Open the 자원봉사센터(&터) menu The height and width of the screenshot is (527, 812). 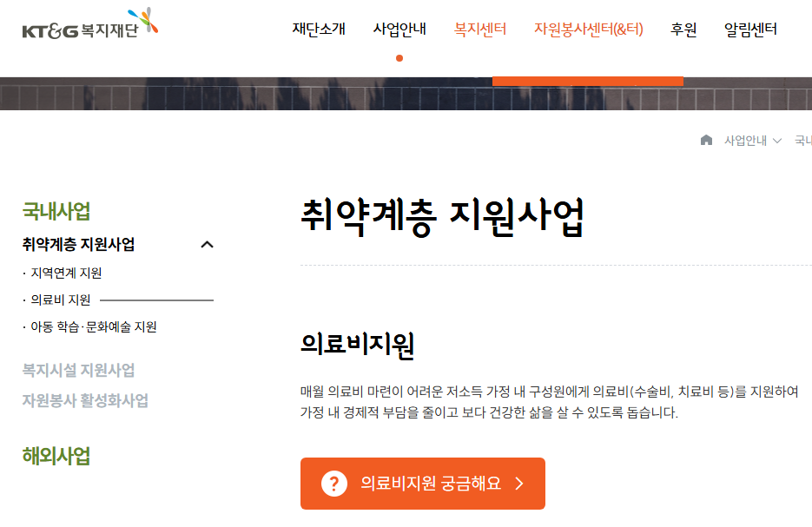588,29
